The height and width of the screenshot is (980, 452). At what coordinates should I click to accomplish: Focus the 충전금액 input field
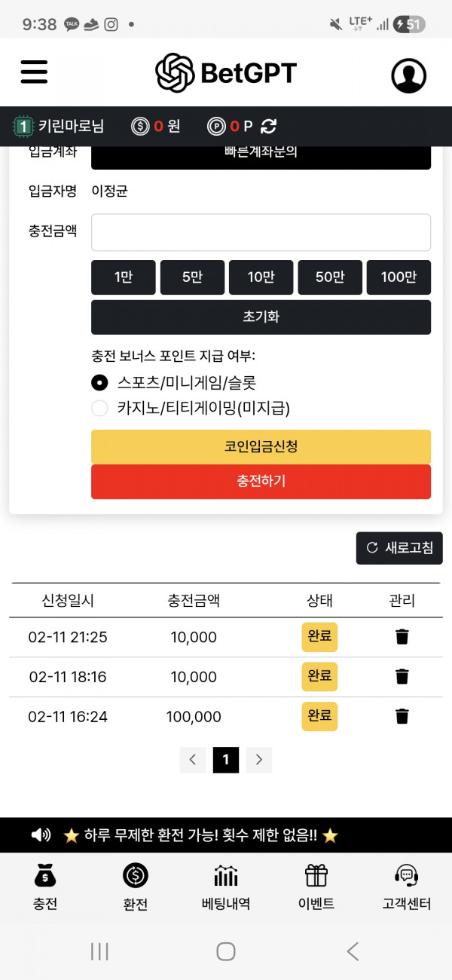(261, 232)
